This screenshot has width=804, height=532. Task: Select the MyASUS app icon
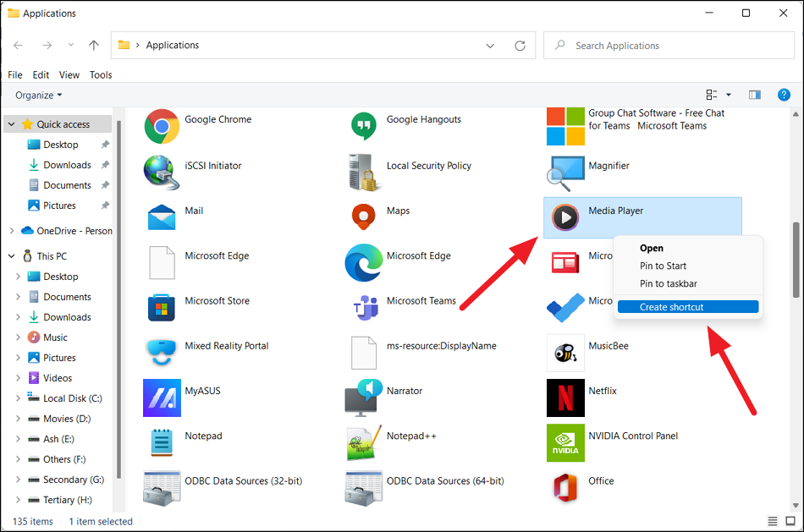(x=161, y=396)
